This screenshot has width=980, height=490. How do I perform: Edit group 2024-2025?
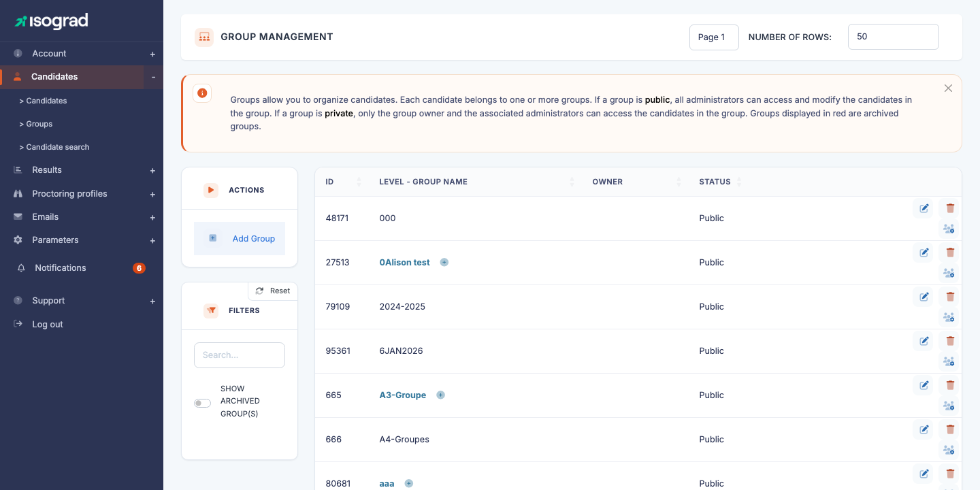(924, 297)
